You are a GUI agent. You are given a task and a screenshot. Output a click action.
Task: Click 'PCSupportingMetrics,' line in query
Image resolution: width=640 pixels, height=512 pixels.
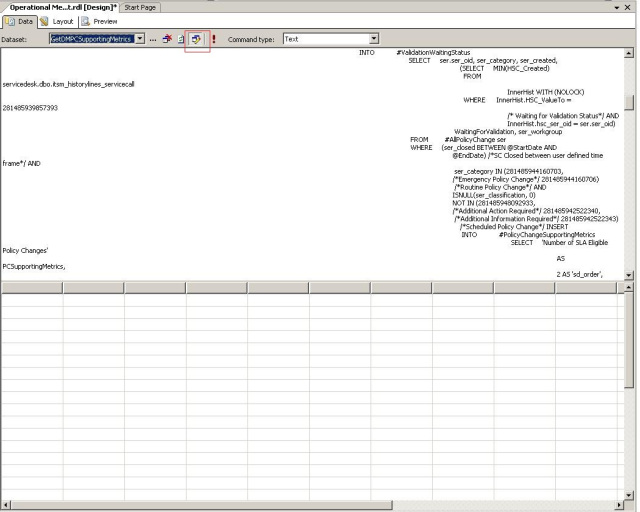coord(34,266)
